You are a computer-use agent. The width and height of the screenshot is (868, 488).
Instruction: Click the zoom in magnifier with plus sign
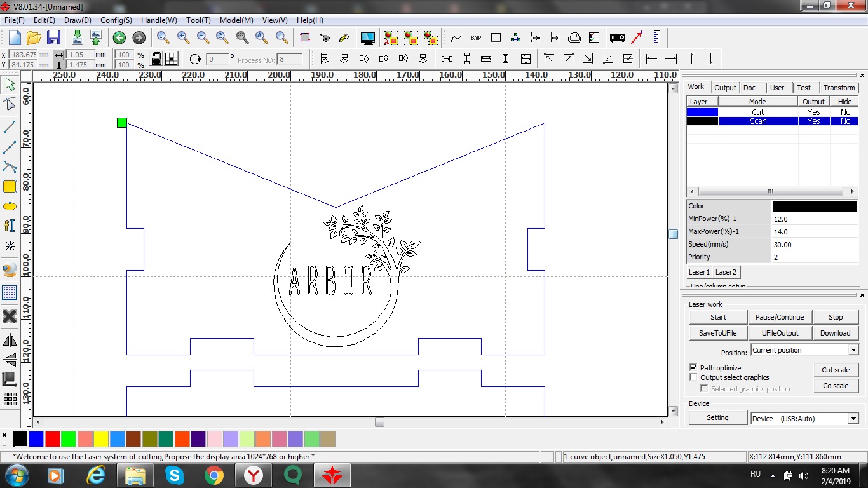(183, 37)
